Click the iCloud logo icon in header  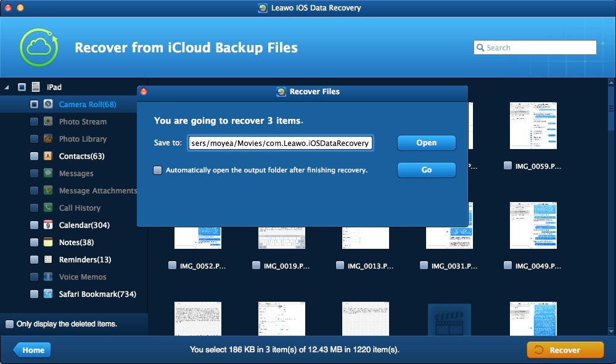point(39,48)
